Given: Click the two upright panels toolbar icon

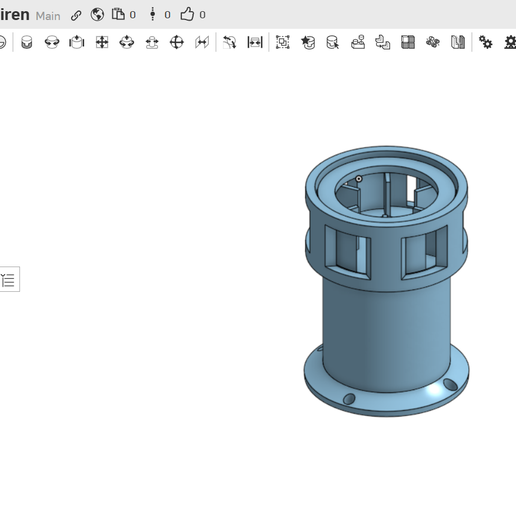Looking at the screenshot, I should (458, 43).
